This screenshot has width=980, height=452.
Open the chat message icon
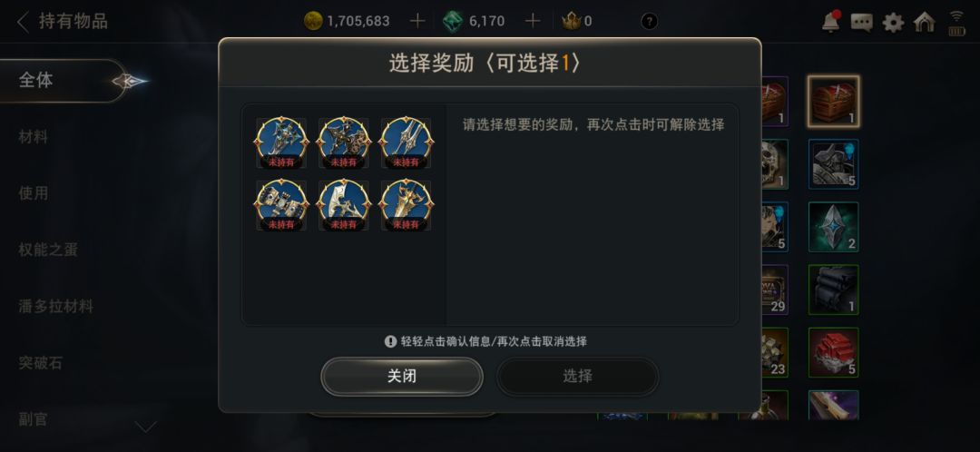(862, 23)
